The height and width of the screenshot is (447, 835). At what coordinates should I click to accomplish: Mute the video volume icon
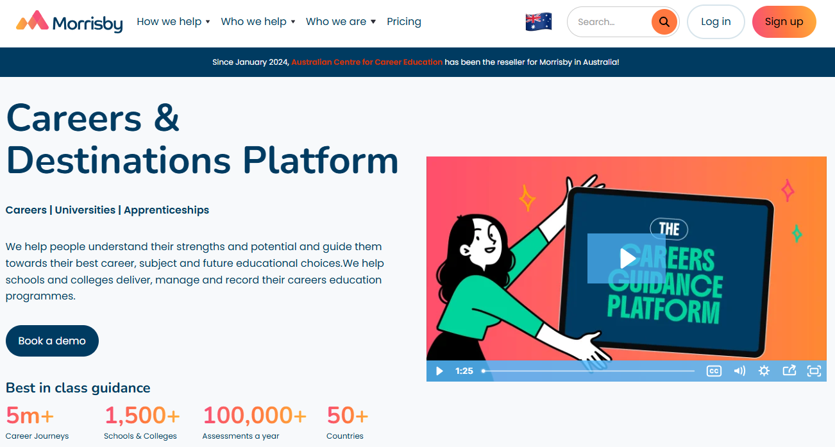tap(739, 371)
